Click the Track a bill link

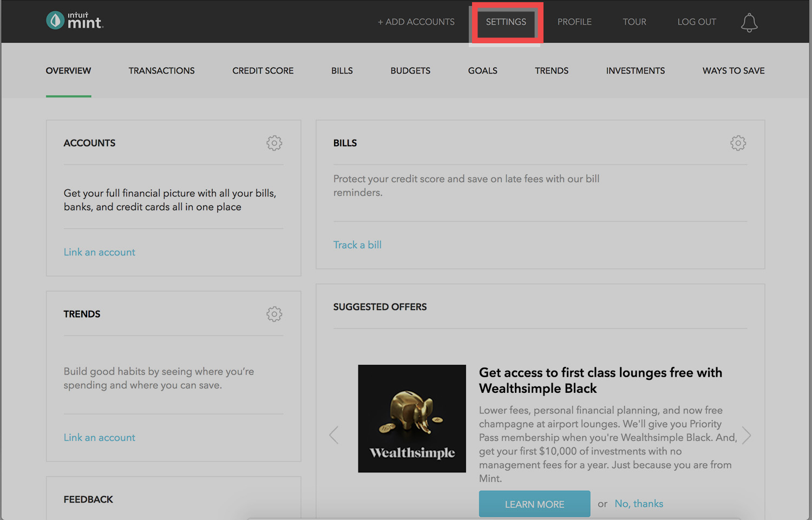pos(357,245)
